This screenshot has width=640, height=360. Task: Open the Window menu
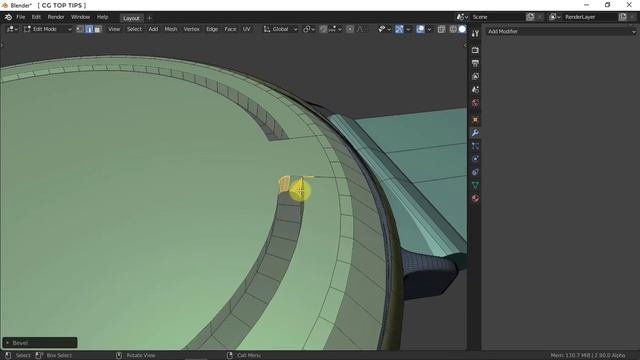tap(80, 17)
